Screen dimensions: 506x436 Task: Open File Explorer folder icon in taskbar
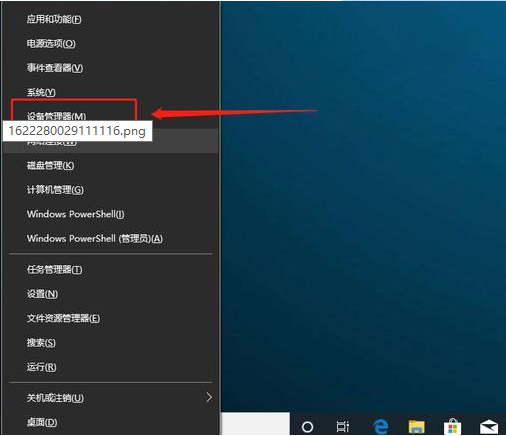pos(417,426)
